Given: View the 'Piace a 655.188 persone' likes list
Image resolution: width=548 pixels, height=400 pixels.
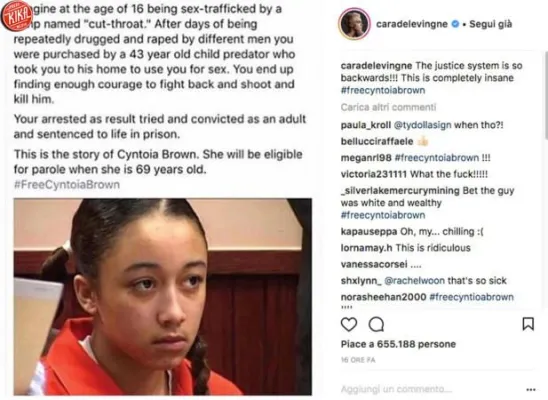Looking at the screenshot, I should [398, 344].
